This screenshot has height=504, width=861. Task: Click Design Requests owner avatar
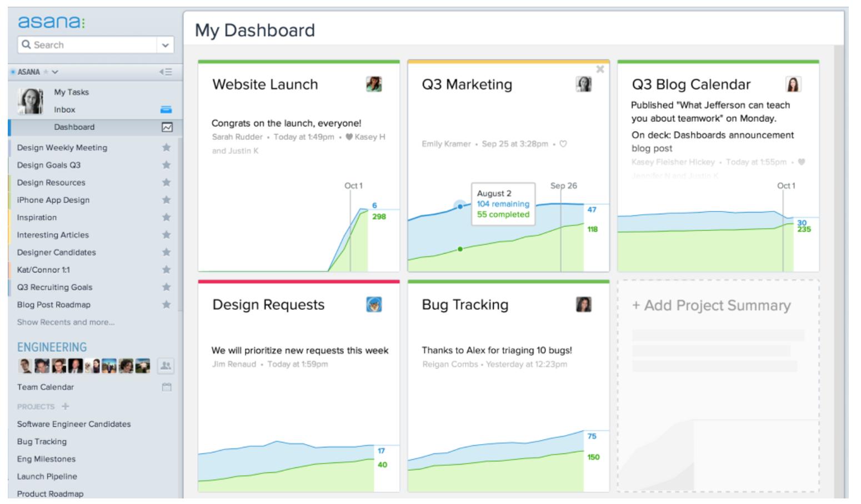click(x=374, y=305)
